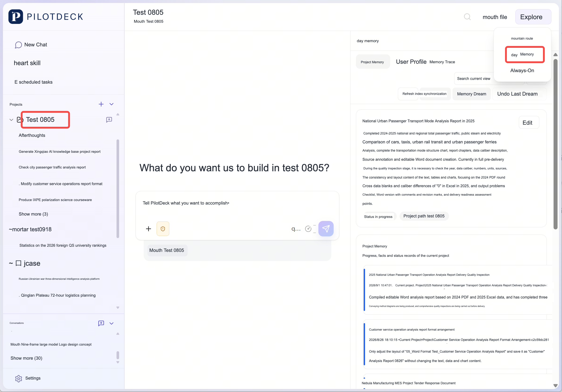Switch to User Profile tab
The image size is (562, 392).
coord(411,62)
